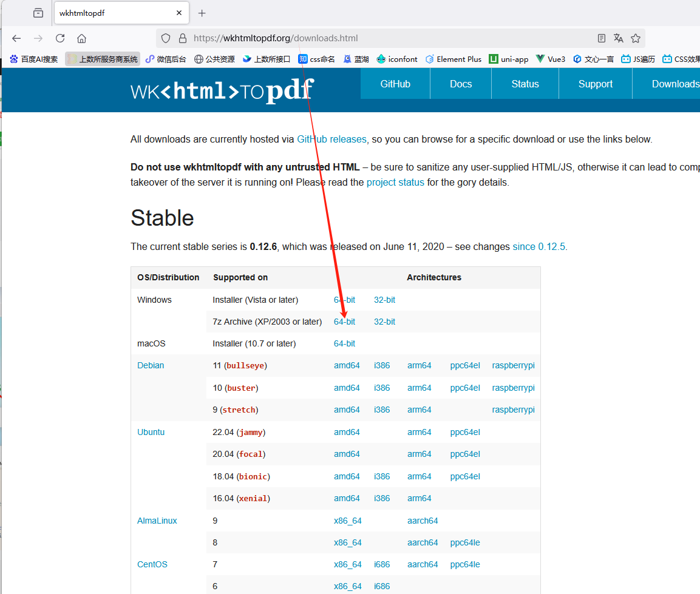The image size is (700, 594).
Task: Download Ubuntu 18.04 bionic i386
Action: (x=382, y=476)
